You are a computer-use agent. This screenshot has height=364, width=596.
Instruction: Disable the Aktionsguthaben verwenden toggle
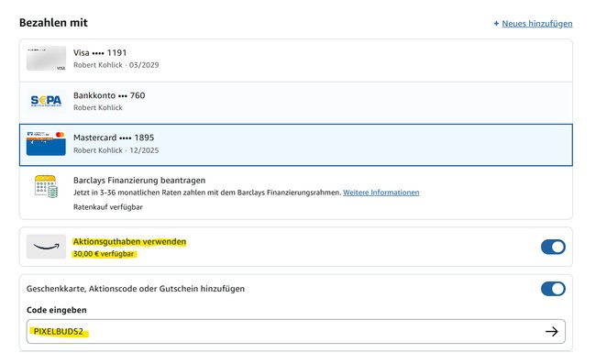[x=553, y=247]
